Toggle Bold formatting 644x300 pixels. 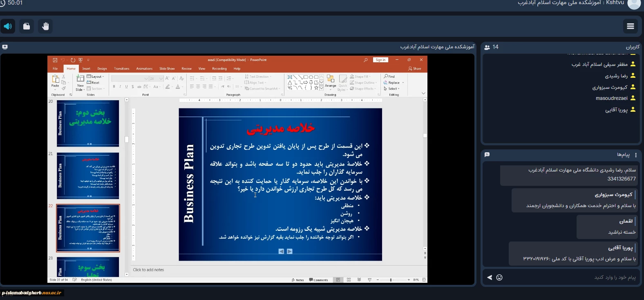coord(114,87)
